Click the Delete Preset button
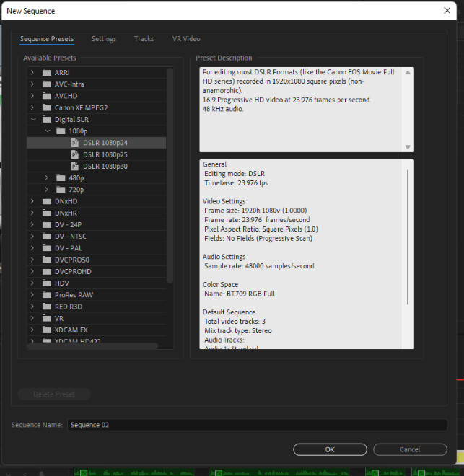The width and height of the screenshot is (464, 476). 54,394
